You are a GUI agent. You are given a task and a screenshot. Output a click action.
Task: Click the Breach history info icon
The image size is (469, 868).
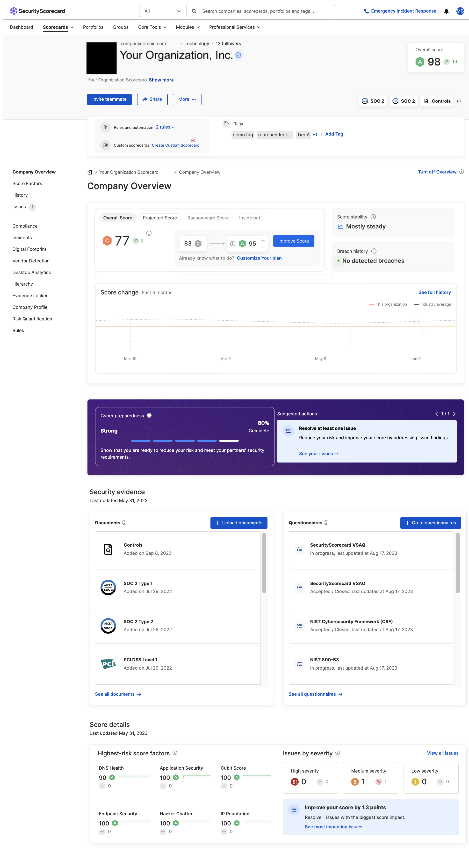[x=374, y=251]
